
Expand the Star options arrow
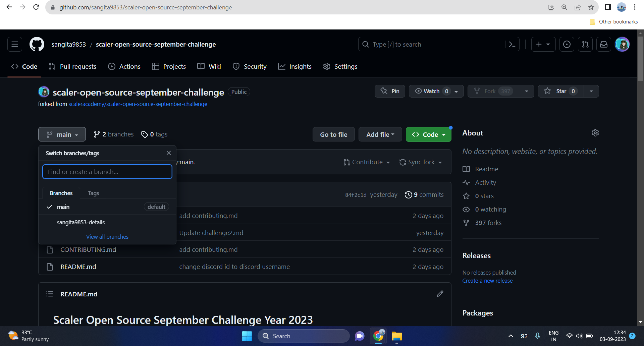(x=591, y=91)
